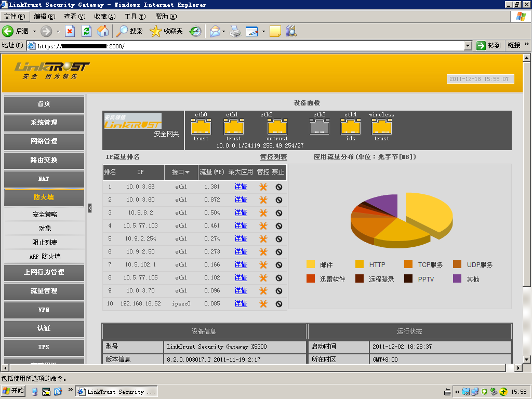Click the URL address input field

(249, 46)
